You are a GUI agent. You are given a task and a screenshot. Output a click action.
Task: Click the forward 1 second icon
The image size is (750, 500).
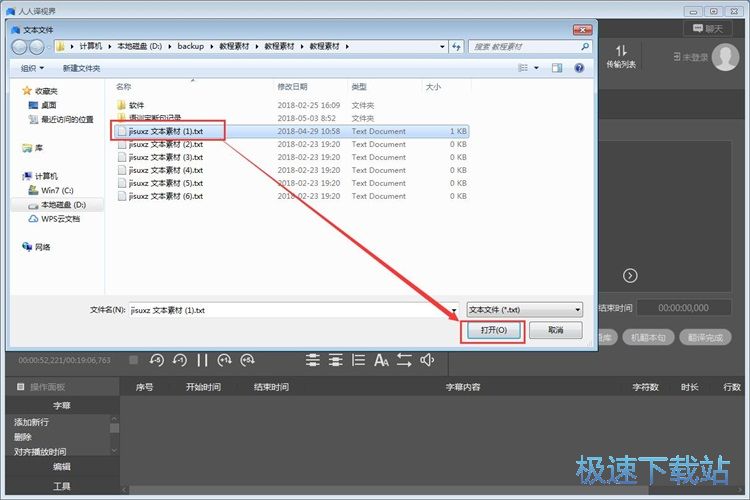click(224, 360)
